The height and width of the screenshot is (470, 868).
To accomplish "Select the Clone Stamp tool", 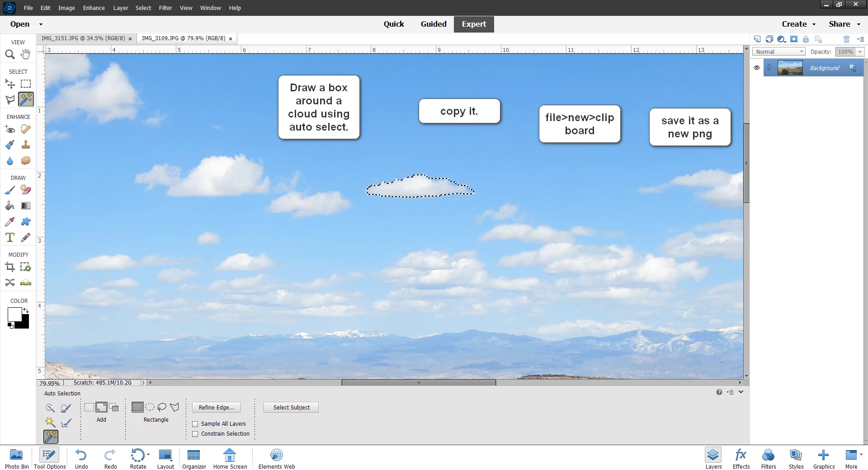I will (26, 145).
